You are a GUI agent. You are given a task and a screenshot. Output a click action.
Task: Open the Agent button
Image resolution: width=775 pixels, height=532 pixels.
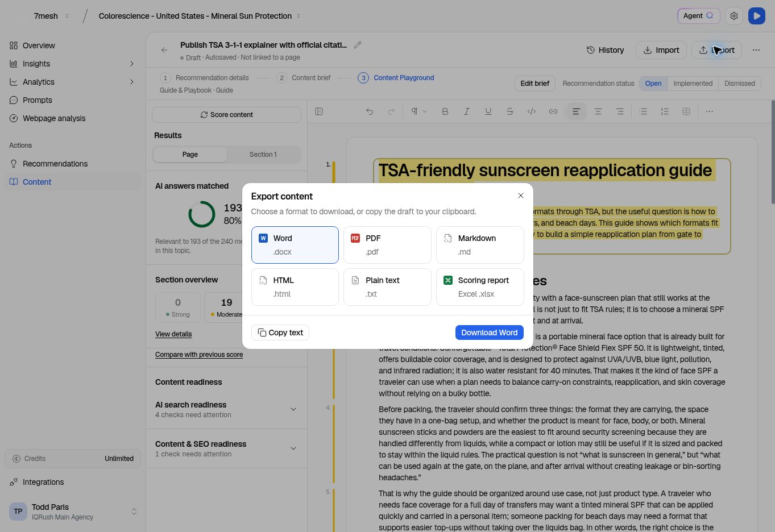(x=699, y=16)
